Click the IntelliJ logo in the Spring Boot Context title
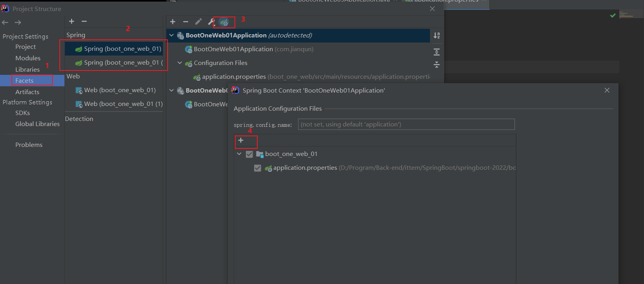Viewport: 644px width, 284px height. click(x=235, y=90)
